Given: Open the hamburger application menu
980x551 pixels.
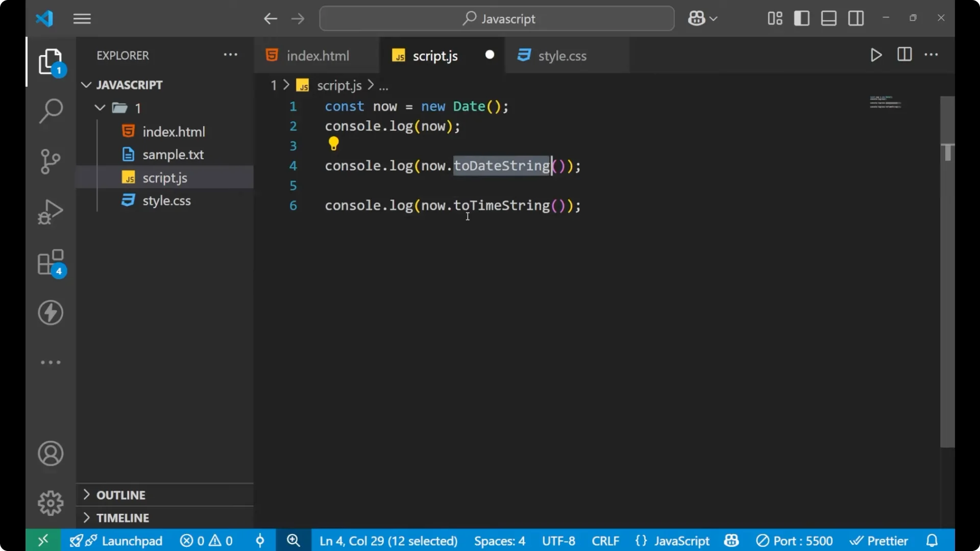Looking at the screenshot, I should point(82,18).
